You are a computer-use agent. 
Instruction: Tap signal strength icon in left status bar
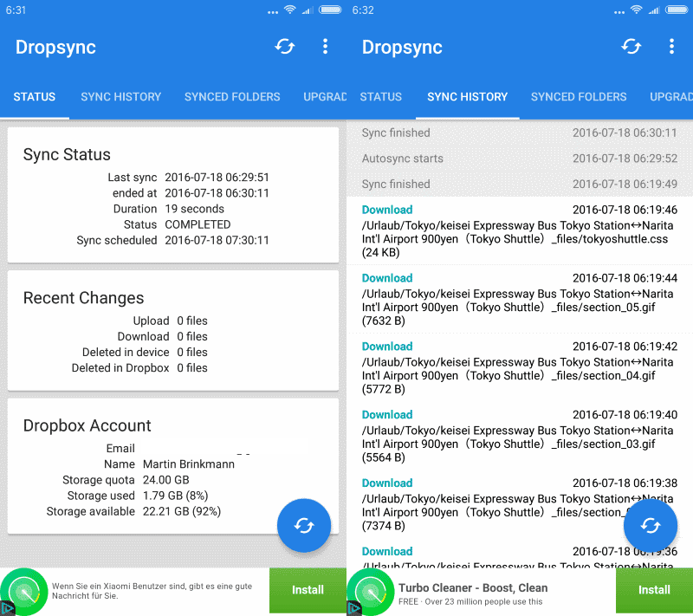click(x=308, y=10)
